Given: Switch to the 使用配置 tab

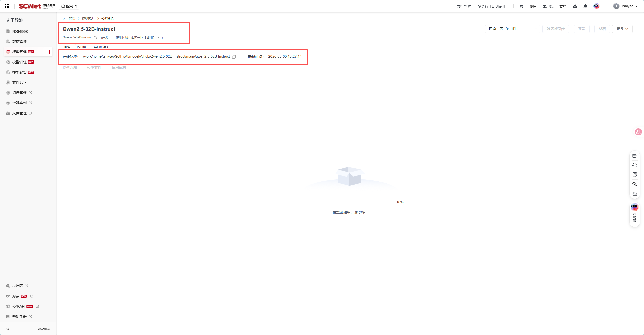Looking at the screenshot, I should [x=119, y=67].
